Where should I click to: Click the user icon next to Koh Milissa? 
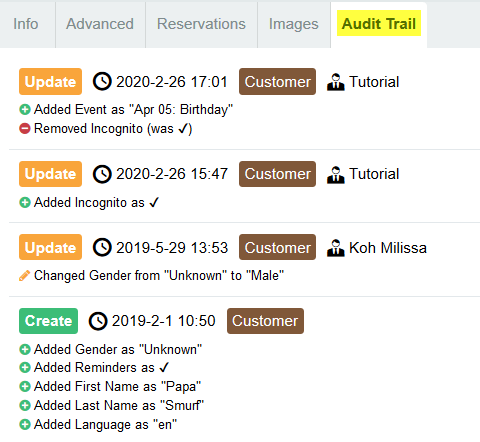click(336, 248)
